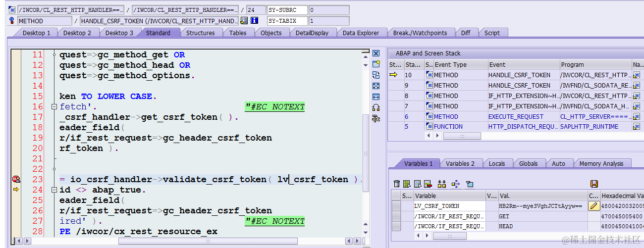The width and height of the screenshot is (644, 248).
Task: Click the pencil change icon for LV_CSRF_TOKEN
Action: 594,205
